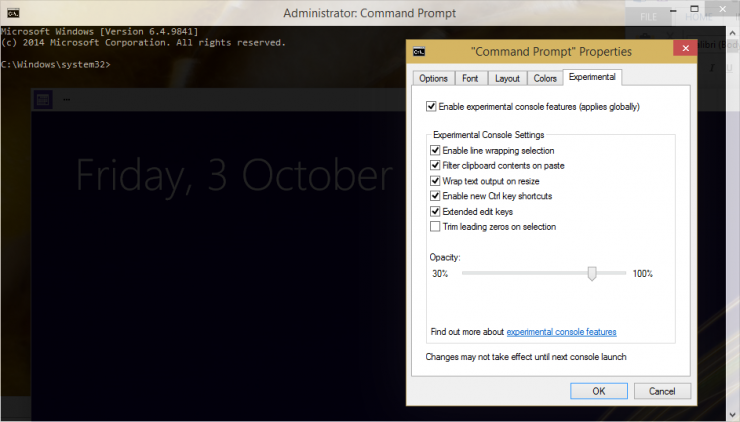Uncheck Extended edit keys
The image size is (740, 422).
435,212
